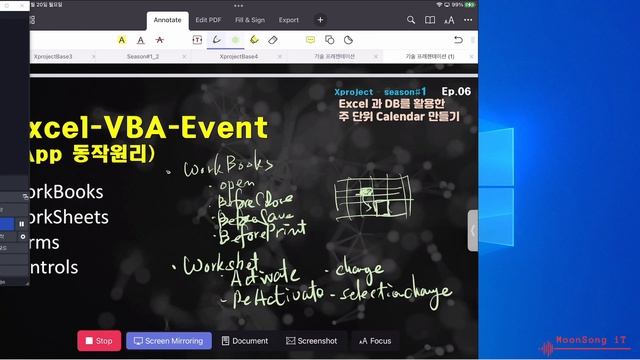Select the underline text tool
The width and height of the screenshot is (640, 360).
pyautogui.click(x=140, y=40)
